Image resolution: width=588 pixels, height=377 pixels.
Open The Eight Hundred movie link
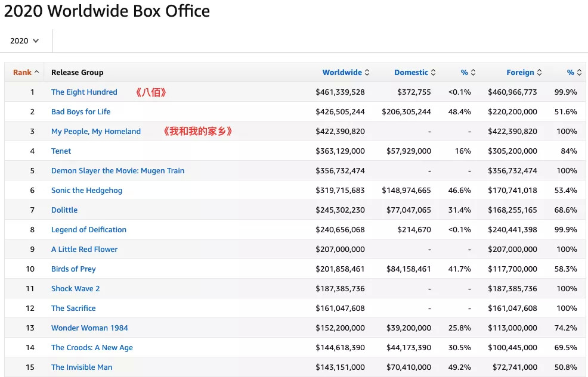point(84,92)
